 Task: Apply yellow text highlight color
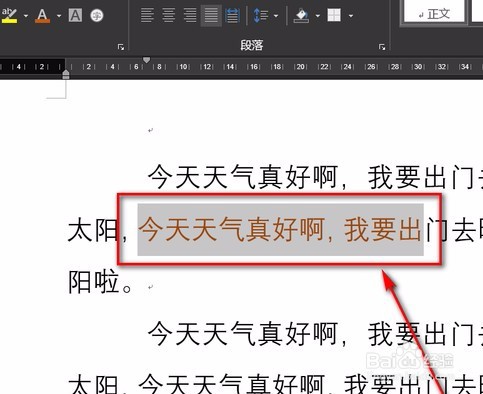(x=9, y=15)
